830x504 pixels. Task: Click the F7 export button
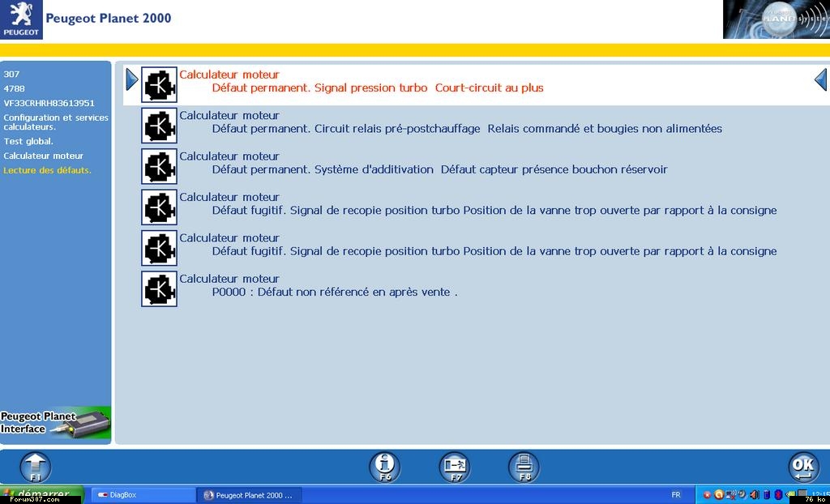coord(455,468)
